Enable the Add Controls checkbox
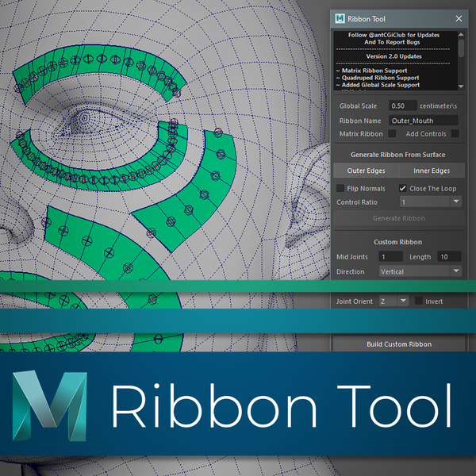 point(455,133)
